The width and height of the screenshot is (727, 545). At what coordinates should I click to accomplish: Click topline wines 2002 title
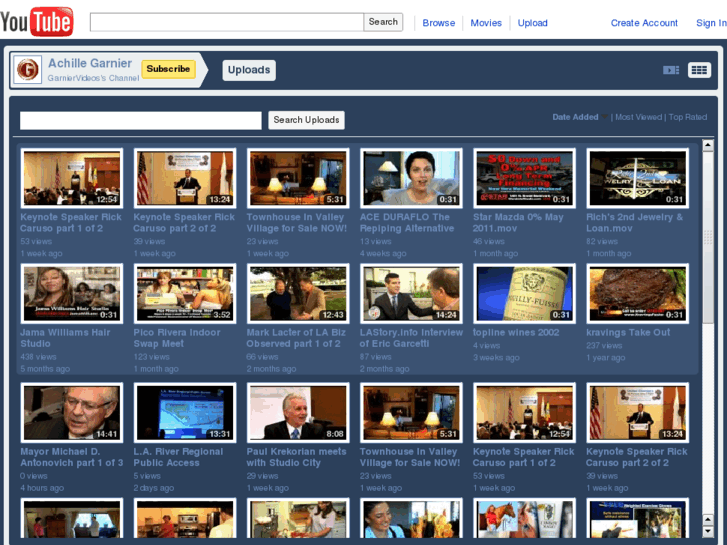pyautogui.click(x=516, y=333)
